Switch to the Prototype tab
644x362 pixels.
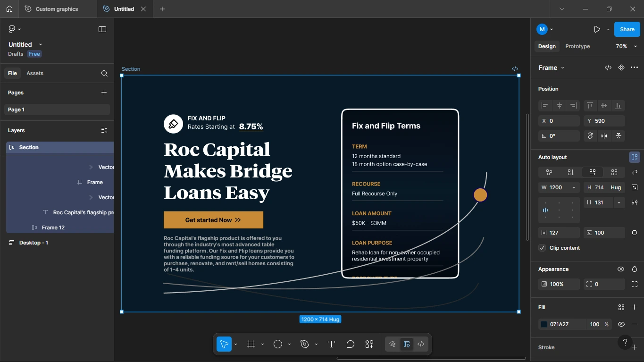(x=577, y=46)
